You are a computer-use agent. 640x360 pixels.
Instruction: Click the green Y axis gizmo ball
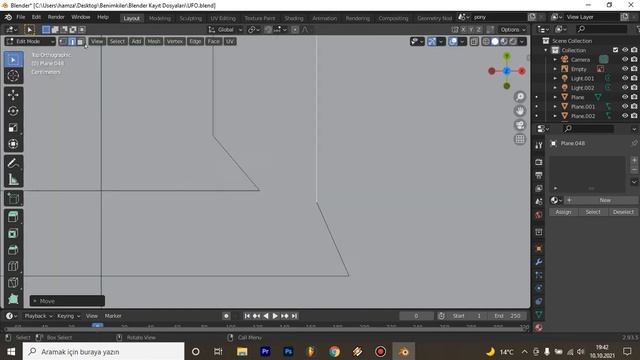tap(507, 56)
